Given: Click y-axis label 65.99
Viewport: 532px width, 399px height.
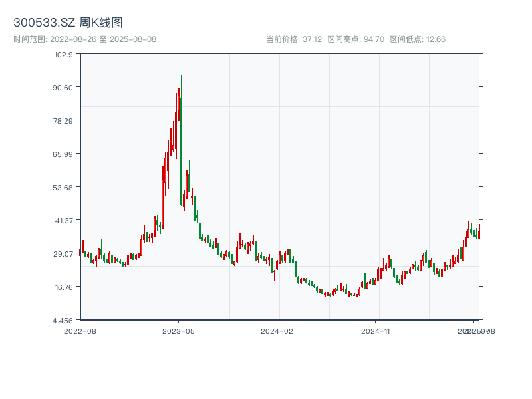Looking at the screenshot, I should pos(63,154).
